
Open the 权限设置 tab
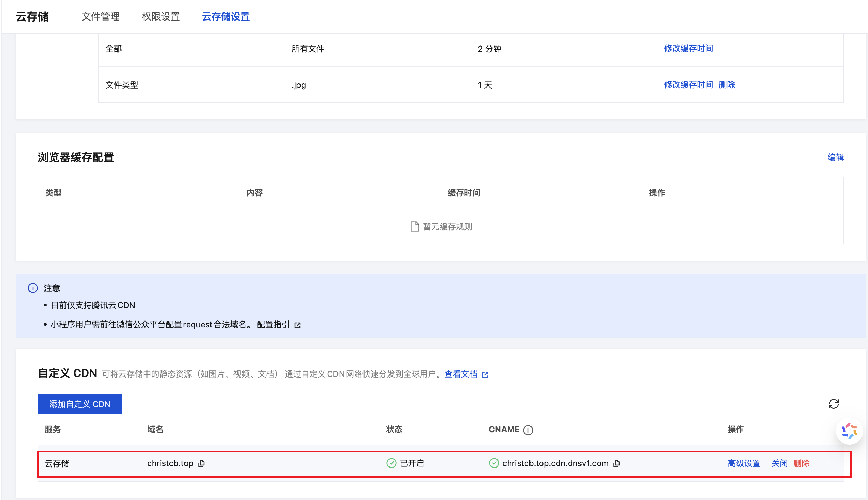[x=161, y=16]
